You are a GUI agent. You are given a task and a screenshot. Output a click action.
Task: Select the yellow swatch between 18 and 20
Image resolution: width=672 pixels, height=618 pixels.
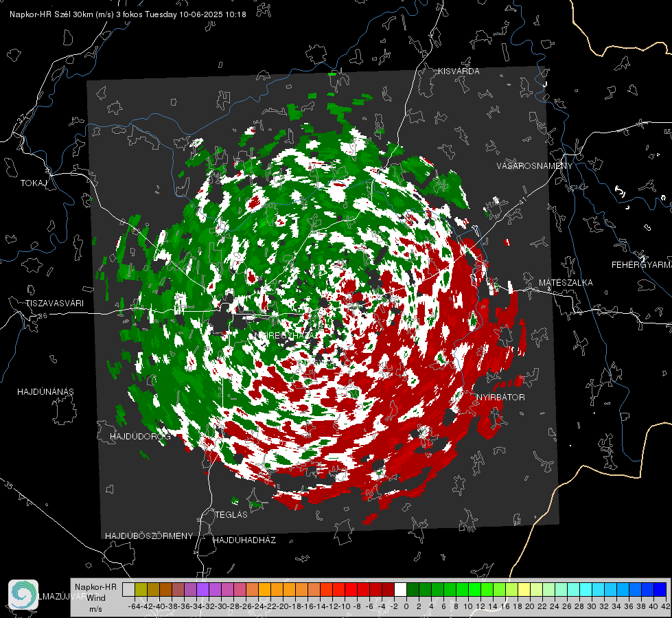tap(524, 589)
